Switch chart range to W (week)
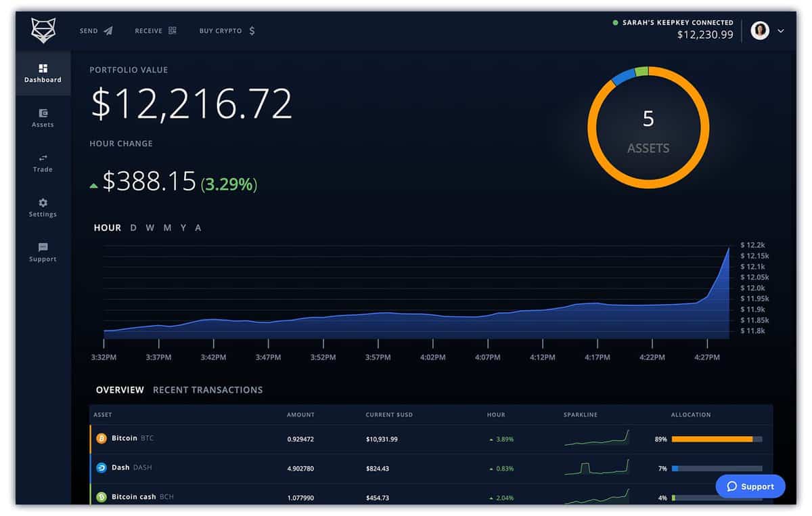The height and width of the screenshot is (516, 812). pyautogui.click(x=150, y=228)
